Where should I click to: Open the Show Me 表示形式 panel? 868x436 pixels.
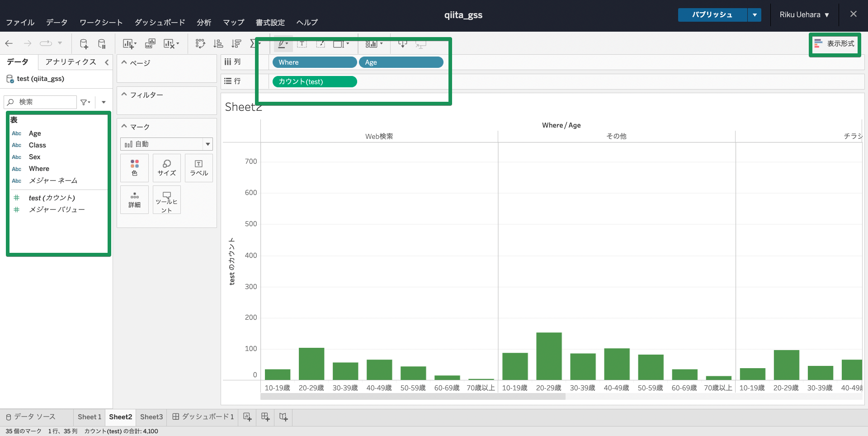click(x=835, y=44)
